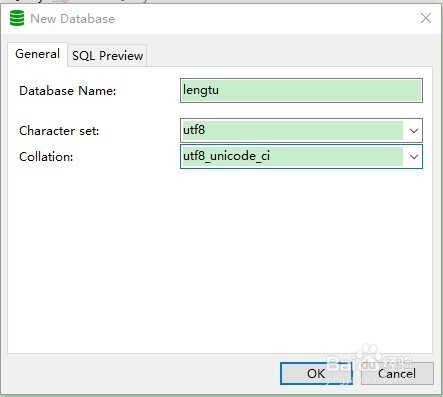Expand the Collation dropdown arrow

[x=414, y=156]
